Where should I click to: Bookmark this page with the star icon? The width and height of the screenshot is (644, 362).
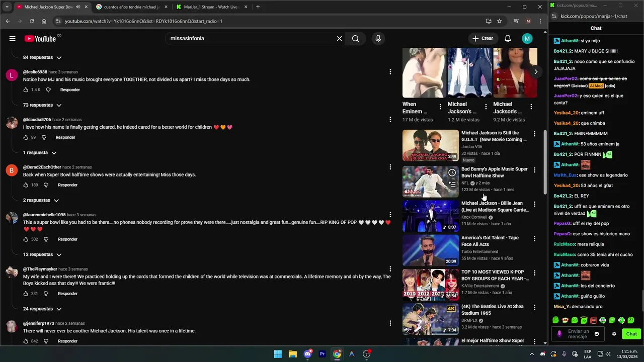tap(499, 21)
